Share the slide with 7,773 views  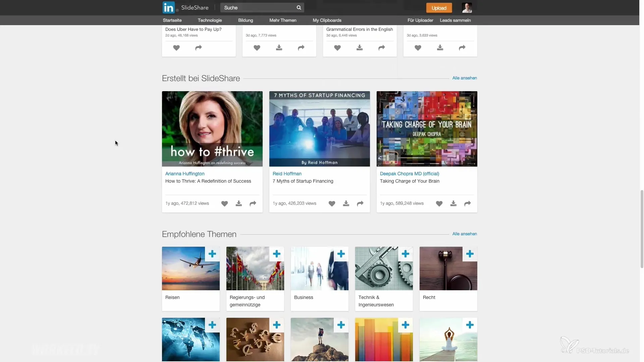[x=301, y=48]
